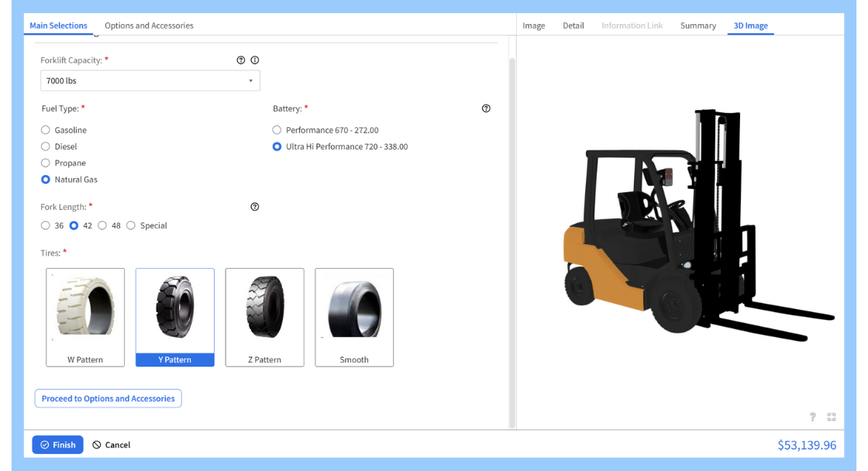Click the Finish button
The width and height of the screenshot is (868, 471).
point(57,445)
